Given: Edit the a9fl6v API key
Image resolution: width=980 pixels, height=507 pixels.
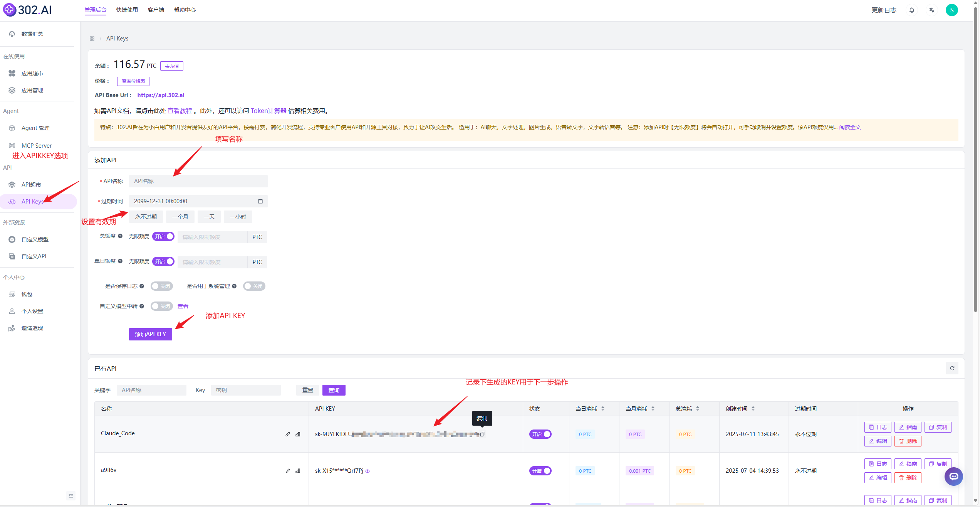Looking at the screenshot, I should 878,478.
